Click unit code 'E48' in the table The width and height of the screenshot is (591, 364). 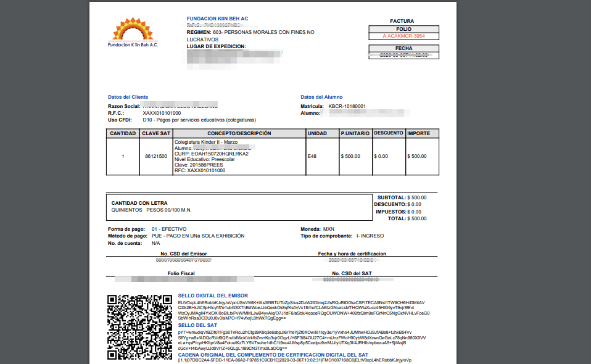(x=312, y=156)
